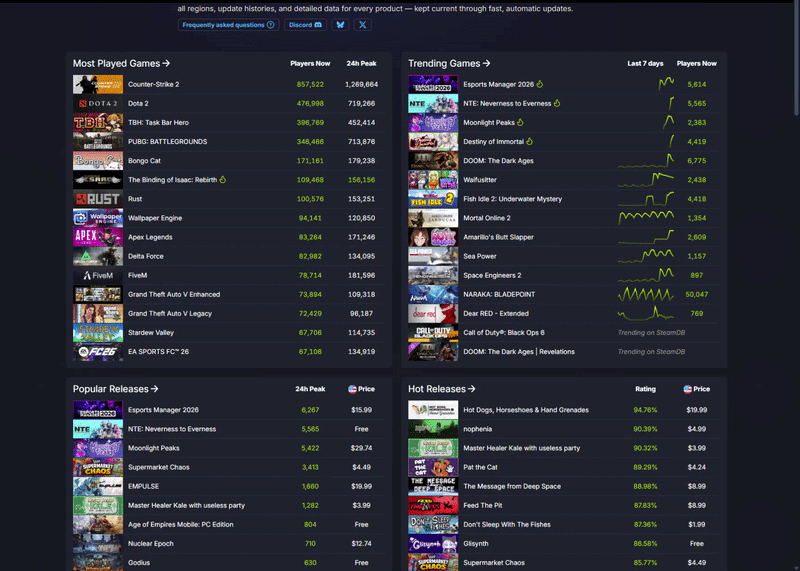
Task: Click the Delta Force thumbnail
Action: tap(98, 256)
